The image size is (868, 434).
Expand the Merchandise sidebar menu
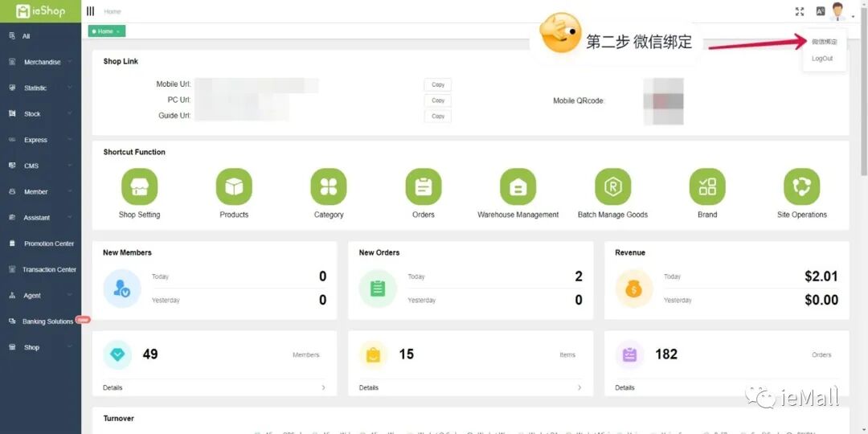(x=40, y=62)
